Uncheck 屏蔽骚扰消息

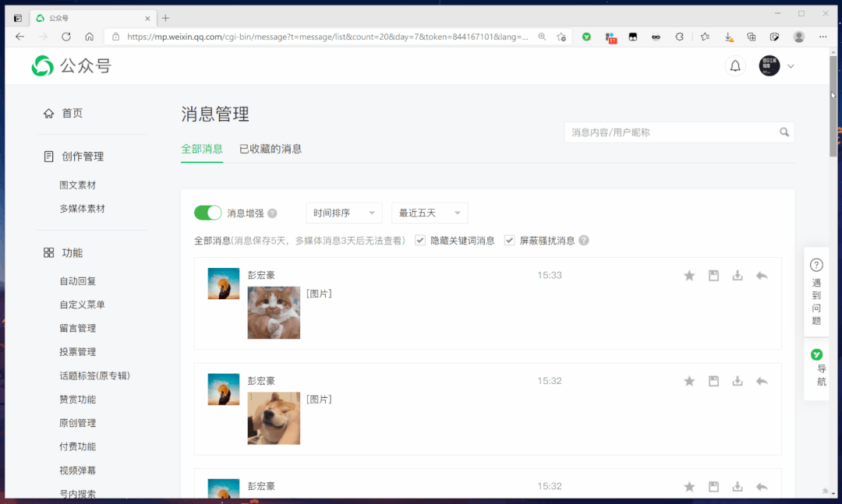tap(510, 240)
